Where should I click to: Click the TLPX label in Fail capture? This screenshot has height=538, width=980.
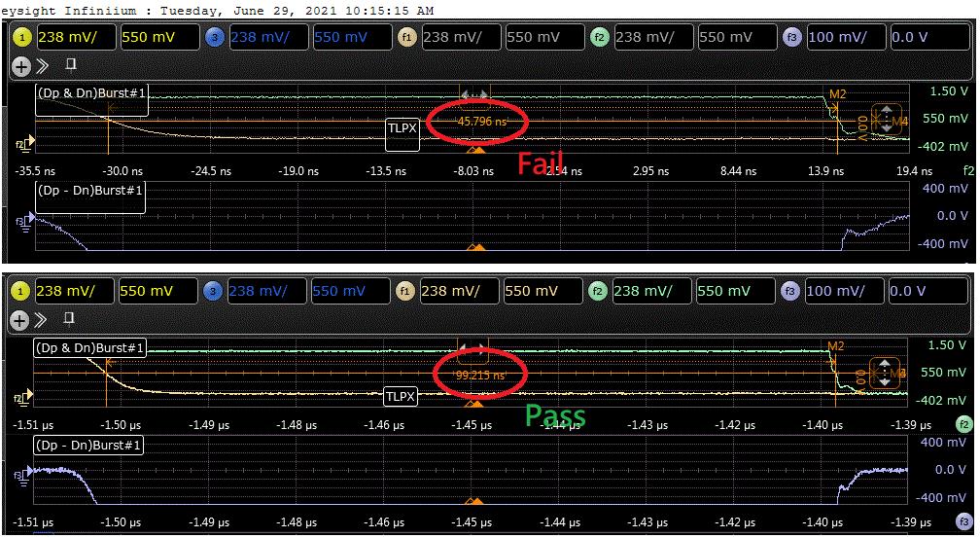click(x=402, y=138)
